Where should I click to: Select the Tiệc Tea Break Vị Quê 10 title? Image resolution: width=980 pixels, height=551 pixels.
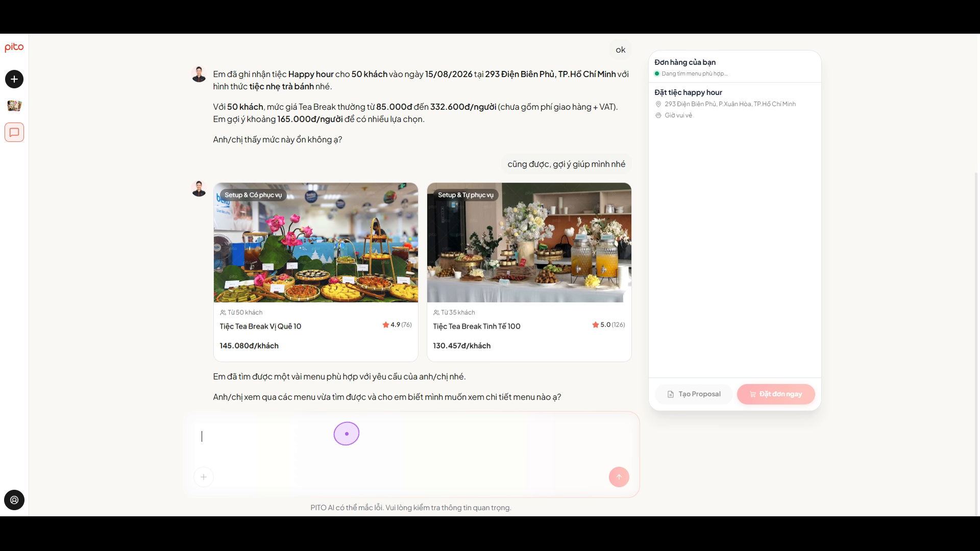(260, 327)
